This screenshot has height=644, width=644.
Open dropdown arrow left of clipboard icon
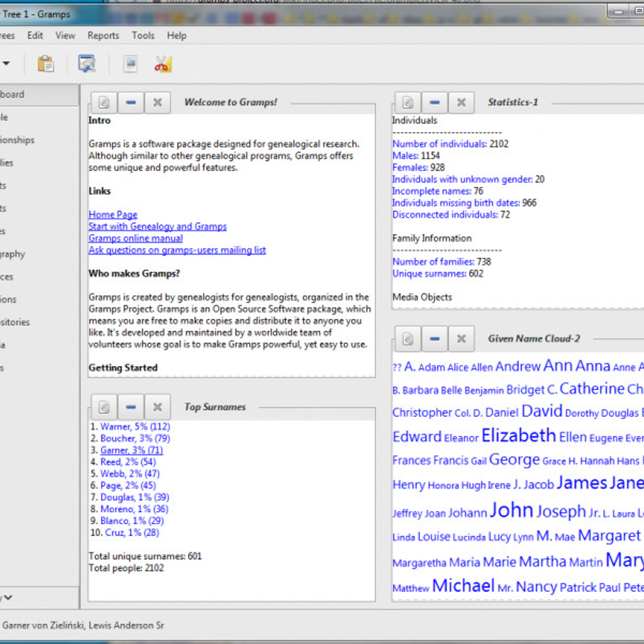(x=6, y=63)
